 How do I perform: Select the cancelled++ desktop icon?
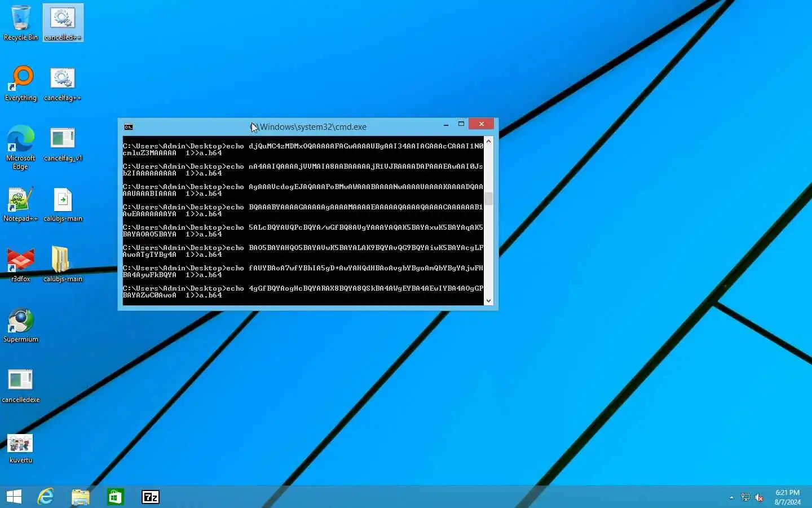pyautogui.click(x=63, y=23)
